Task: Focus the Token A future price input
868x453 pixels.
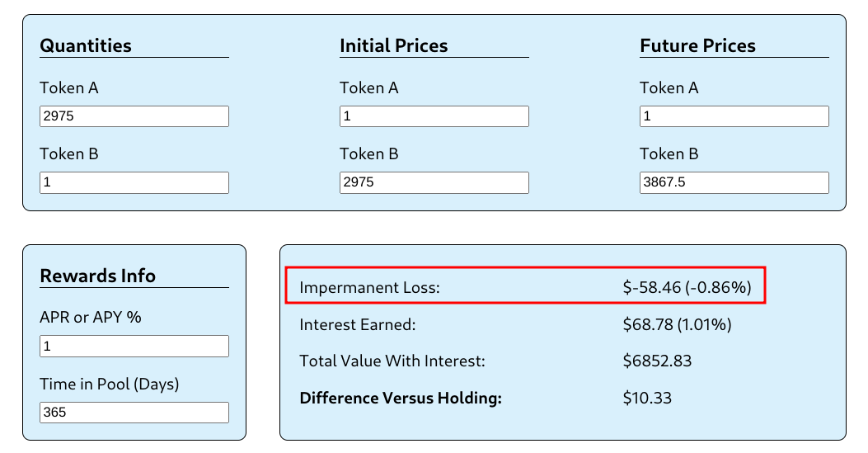Action: (734, 116)
